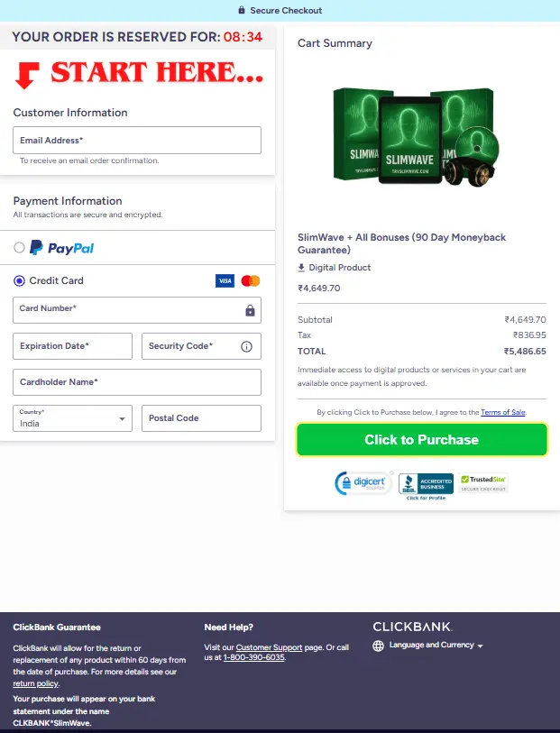Click the Expiration Date field
Viewport: 560px width, 733px height.
72,346
